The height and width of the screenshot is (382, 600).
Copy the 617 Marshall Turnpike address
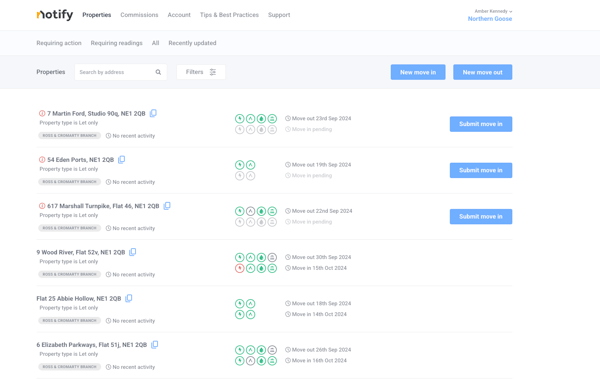click(167, 206)
